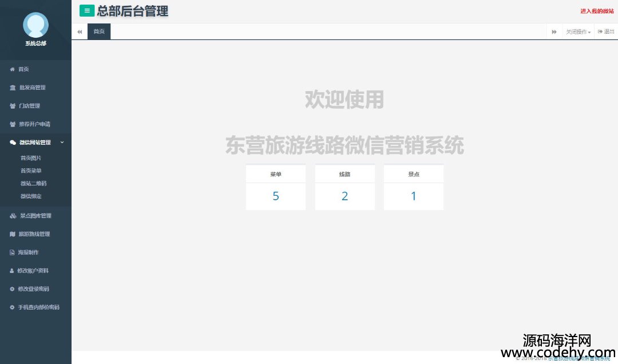
Task: Open 批发商管理 via its bank icon
Action: 13,88
